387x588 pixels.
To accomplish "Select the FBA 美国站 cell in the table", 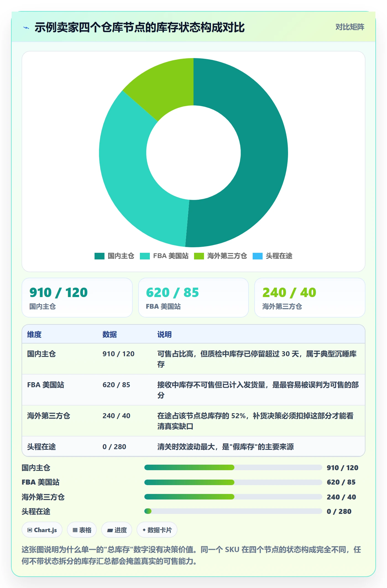I will tap(46, 385).
